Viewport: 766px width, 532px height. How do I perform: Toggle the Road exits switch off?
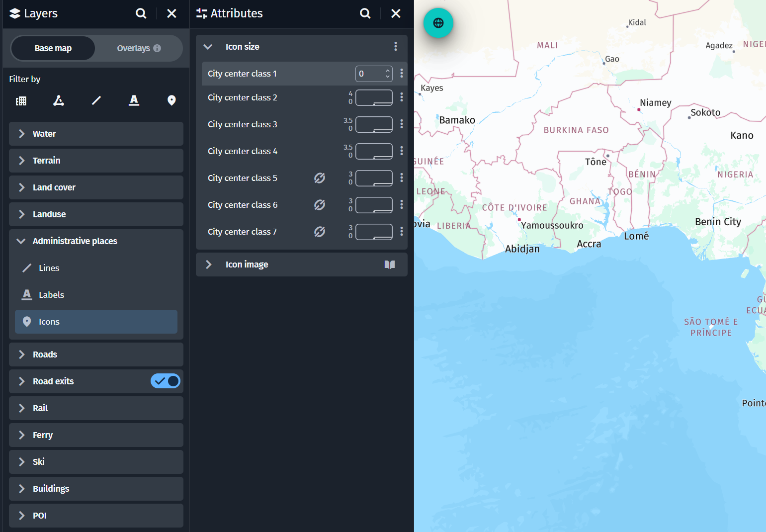tap(166, 381)
